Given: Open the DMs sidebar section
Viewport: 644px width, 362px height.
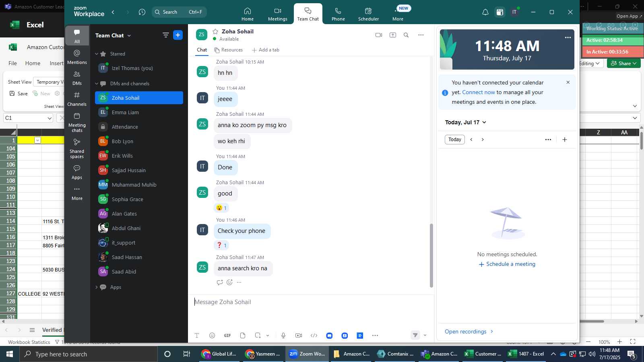Looking at the screenshot, I should click(x=77, y=78).
